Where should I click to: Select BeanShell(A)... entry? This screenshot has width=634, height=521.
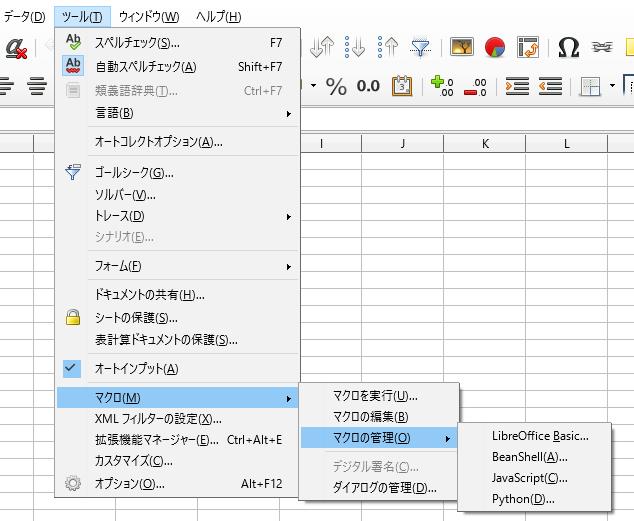click(x=534, y=457)
